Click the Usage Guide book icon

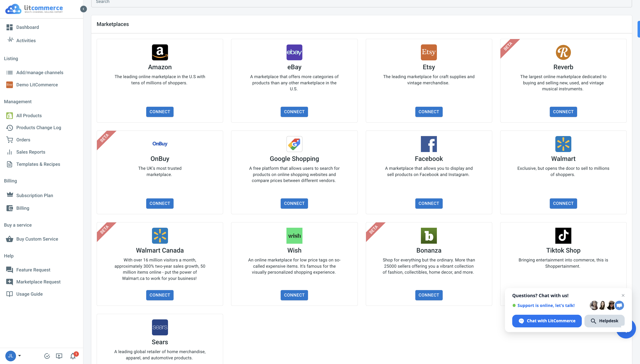[x=10, y=294]
